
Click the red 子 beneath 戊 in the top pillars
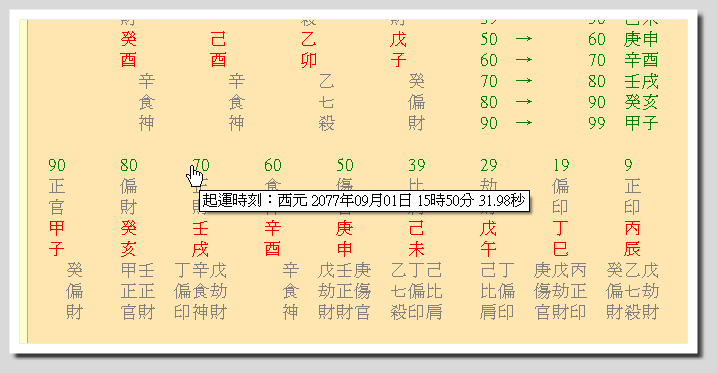tap(398, 60)
